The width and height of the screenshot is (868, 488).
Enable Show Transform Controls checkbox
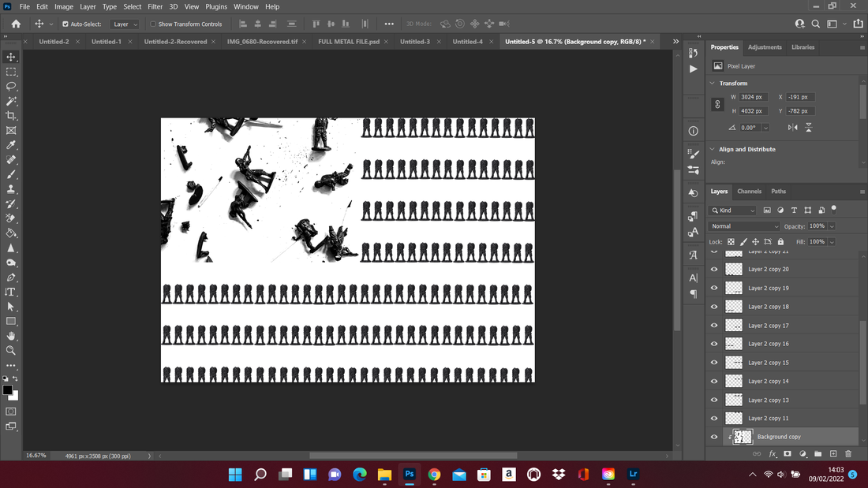(x=153, y=24)
